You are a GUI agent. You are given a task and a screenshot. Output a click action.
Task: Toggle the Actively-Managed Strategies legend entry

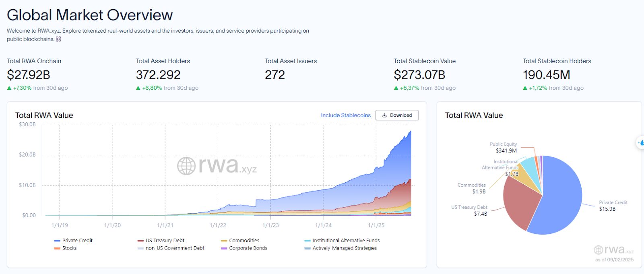coord(341,248)
